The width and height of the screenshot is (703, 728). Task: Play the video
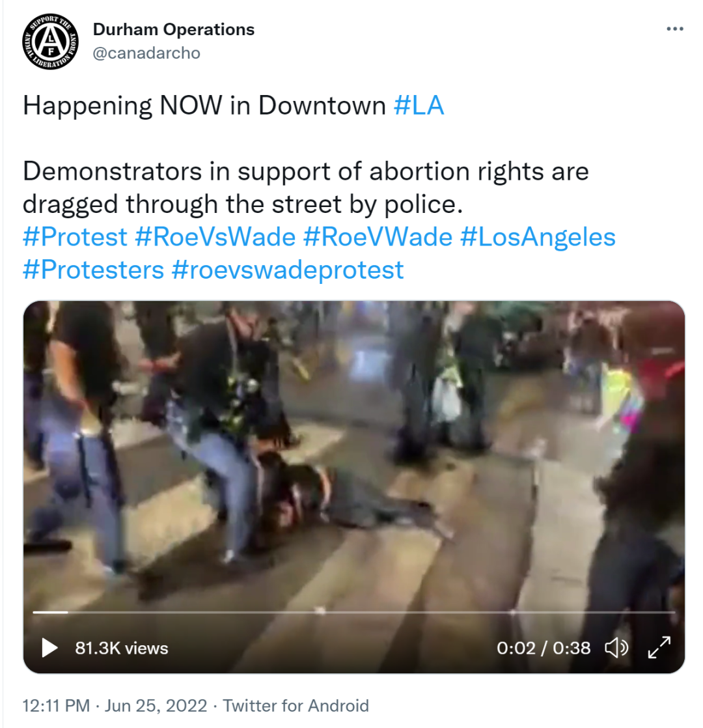49,647
